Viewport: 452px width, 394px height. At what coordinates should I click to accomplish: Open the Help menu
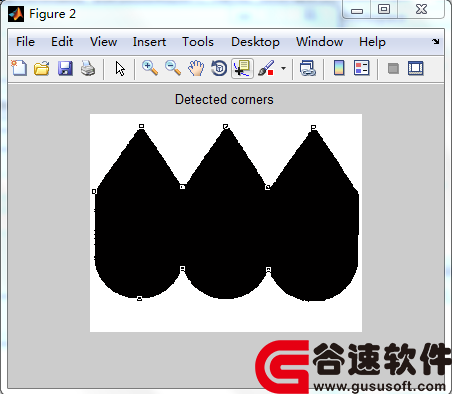(x=372, y=42)
